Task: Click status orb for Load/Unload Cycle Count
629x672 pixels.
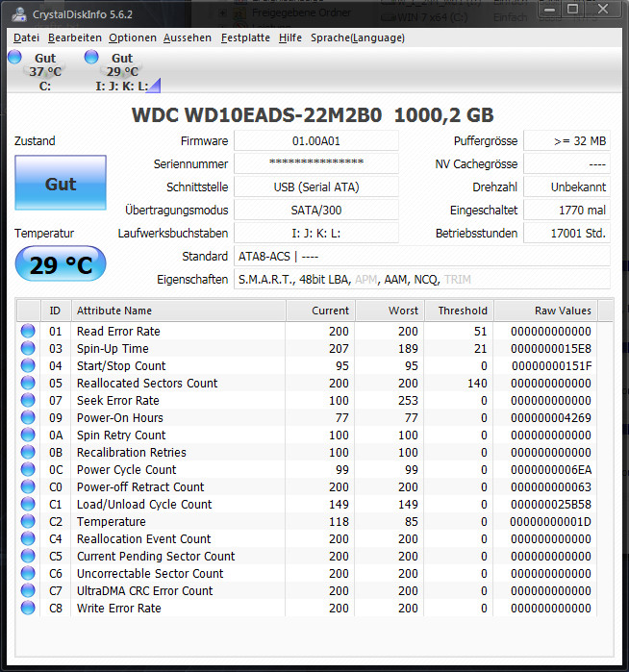Action: point(28,504)
